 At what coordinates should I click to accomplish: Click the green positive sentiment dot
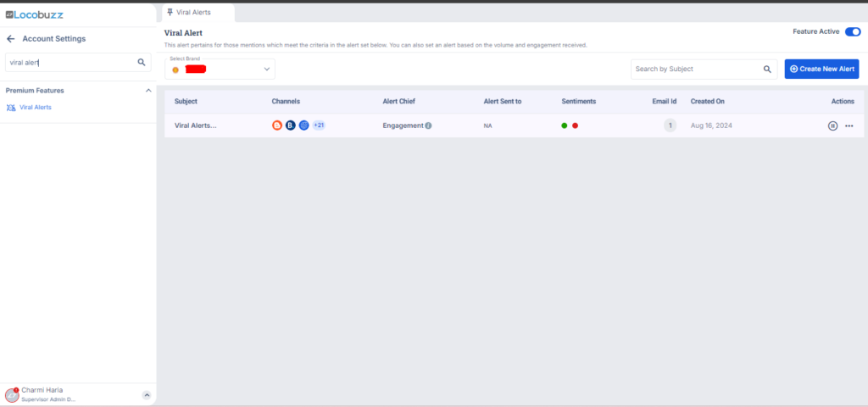(x=564, y=125)
